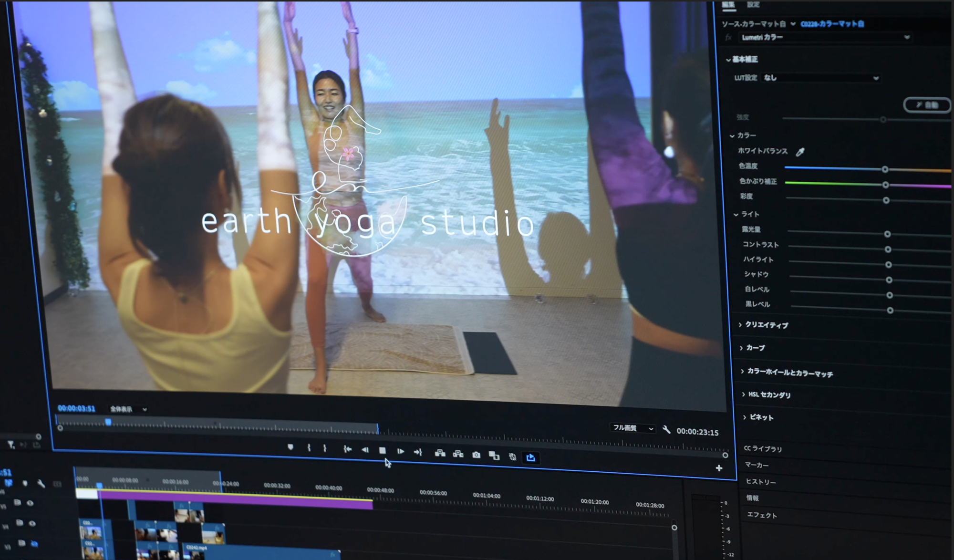Open the Lumetri カラー effect dropdown

coord(825,37)
